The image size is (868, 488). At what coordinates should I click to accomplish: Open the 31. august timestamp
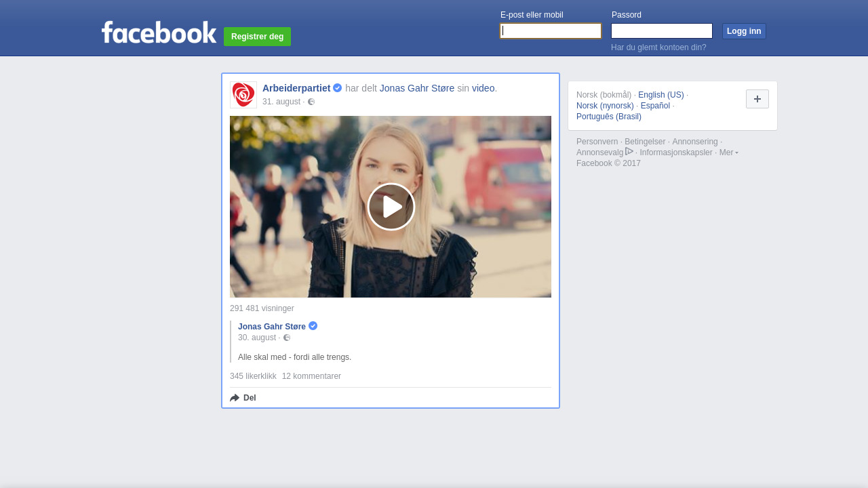coord(281,102)
